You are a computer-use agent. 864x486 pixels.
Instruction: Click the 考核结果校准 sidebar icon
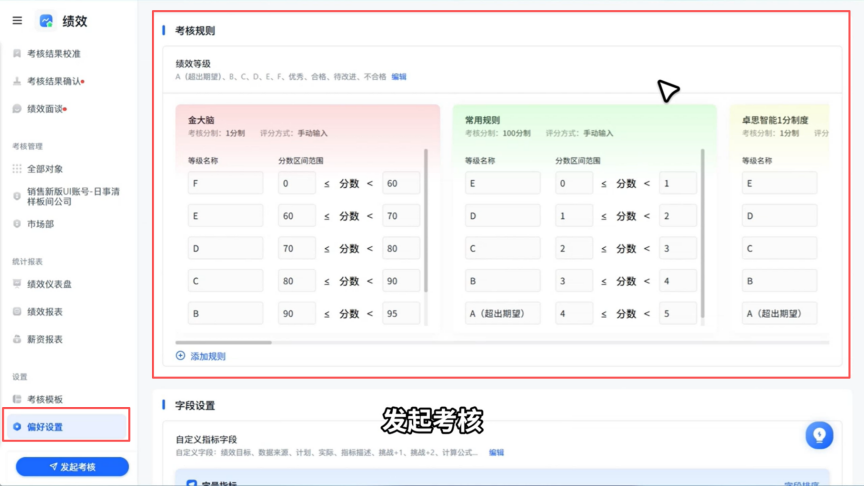coord(17,53)
